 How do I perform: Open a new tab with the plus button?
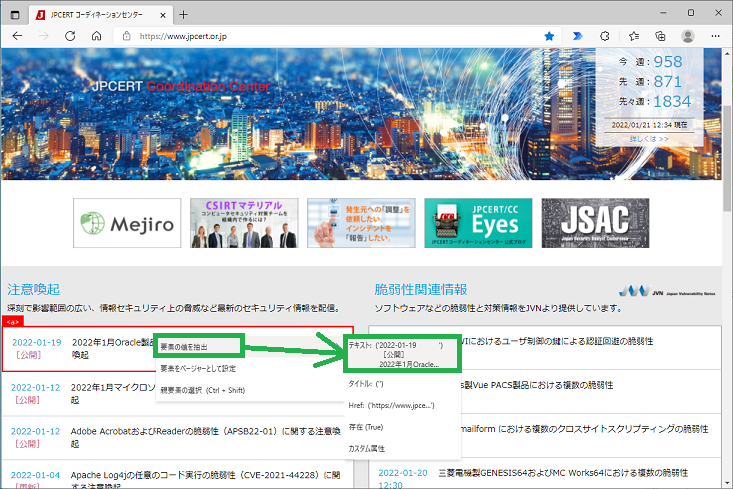pyautogui.click(x=183, y=15)
